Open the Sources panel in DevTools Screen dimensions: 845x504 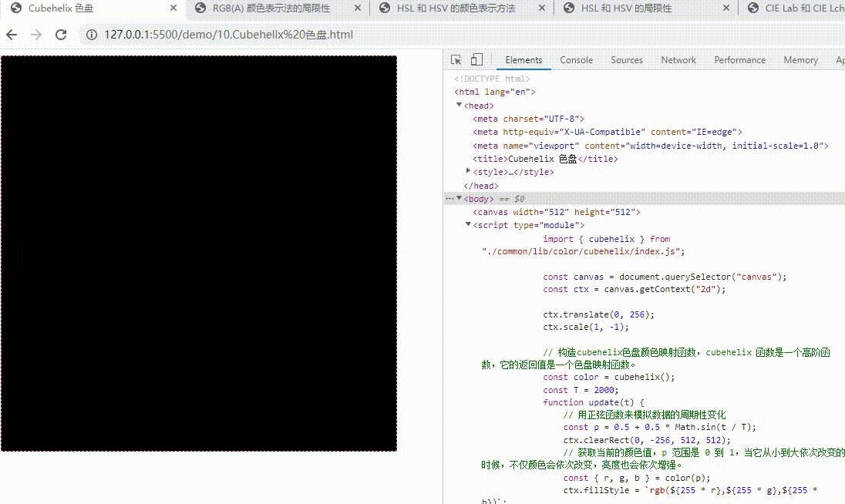point(626,60)
